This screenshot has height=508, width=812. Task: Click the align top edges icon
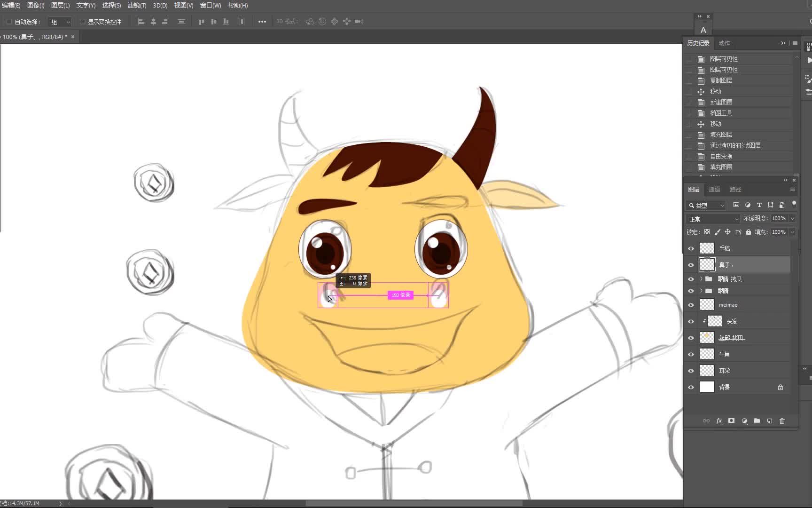click(x=202, y=22)
